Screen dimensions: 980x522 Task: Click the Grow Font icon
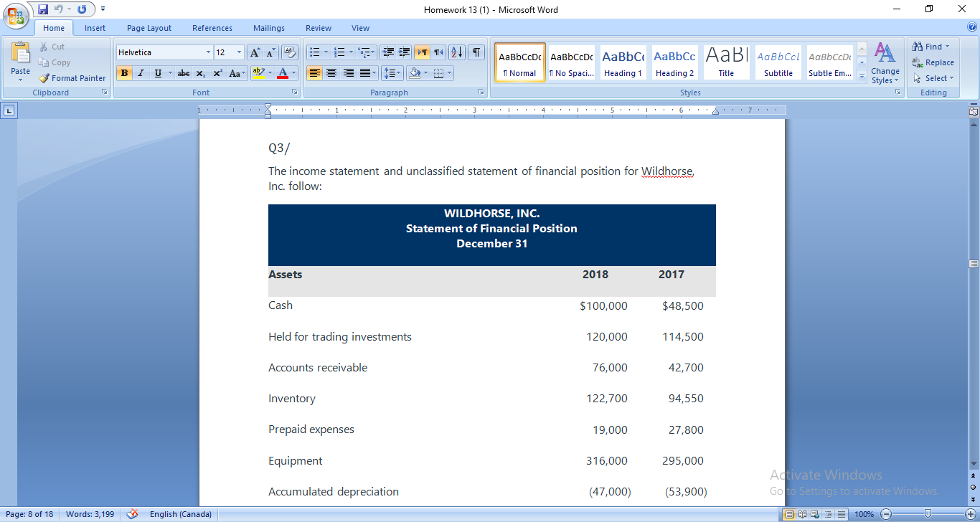pos(255,52)
